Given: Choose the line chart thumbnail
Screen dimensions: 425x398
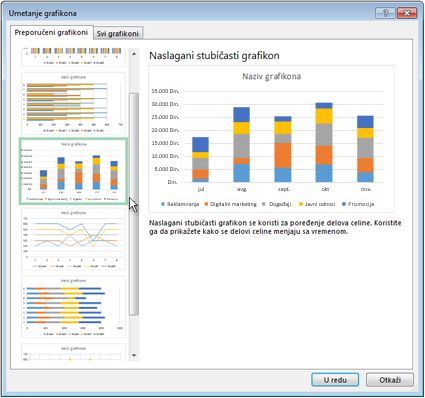Looking at the screenshot, I should [74, 239].
